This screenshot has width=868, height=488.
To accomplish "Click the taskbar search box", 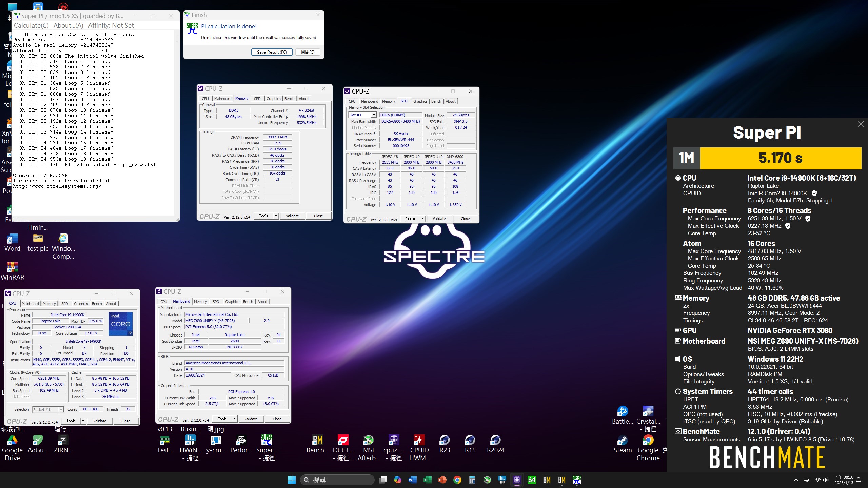I will [337, 480].
